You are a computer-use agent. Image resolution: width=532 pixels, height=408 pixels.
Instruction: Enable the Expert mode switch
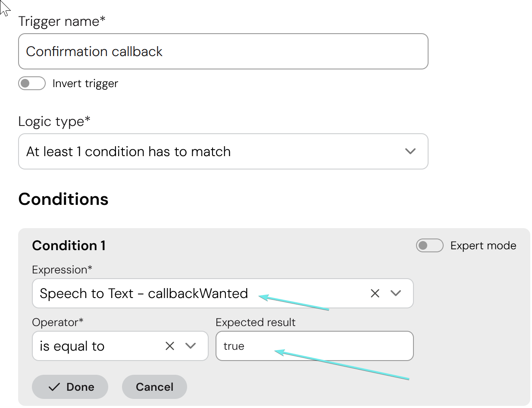point(429,245)
